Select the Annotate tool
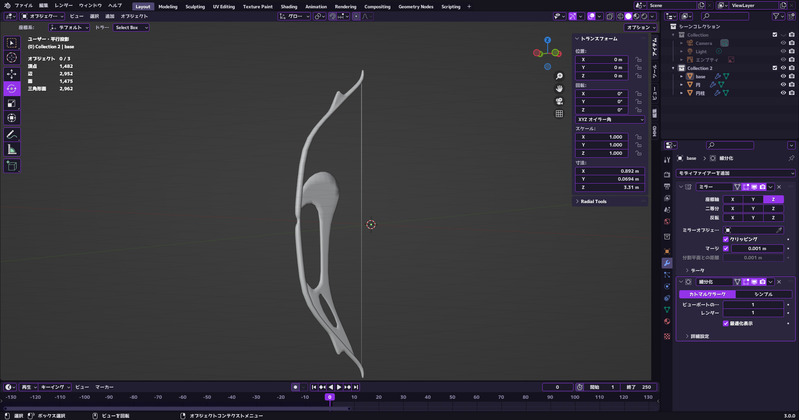This screenshot has height=420, width=799. 12,134
